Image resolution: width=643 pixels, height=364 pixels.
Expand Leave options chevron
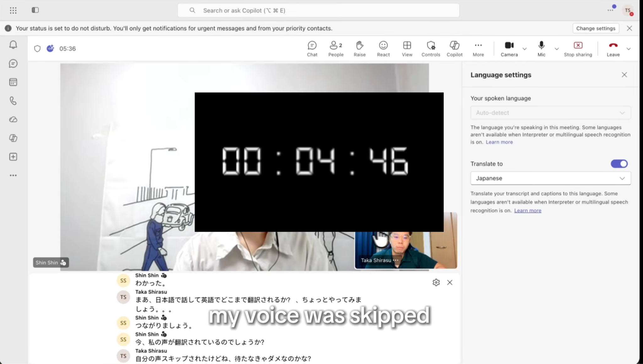[x=629, y=49]
